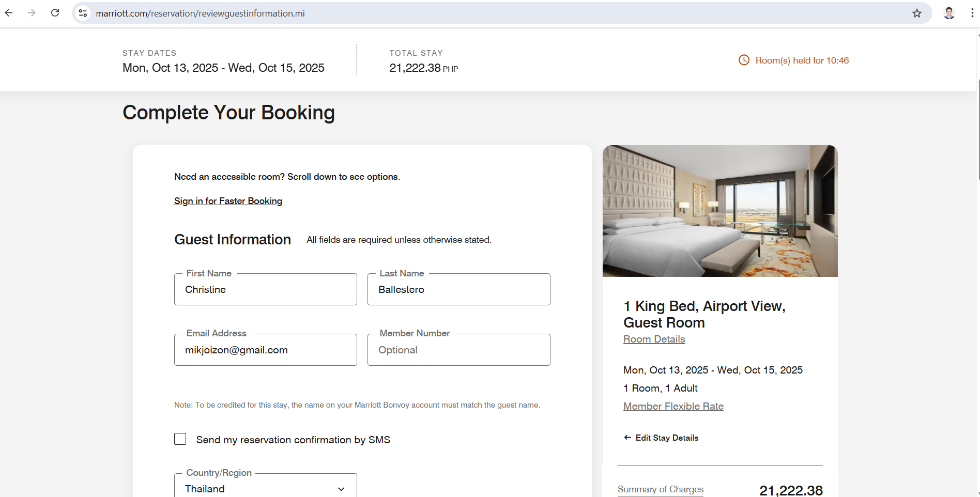Click the First Name input field
Screen dimensions: 980x497
[265, 289]
